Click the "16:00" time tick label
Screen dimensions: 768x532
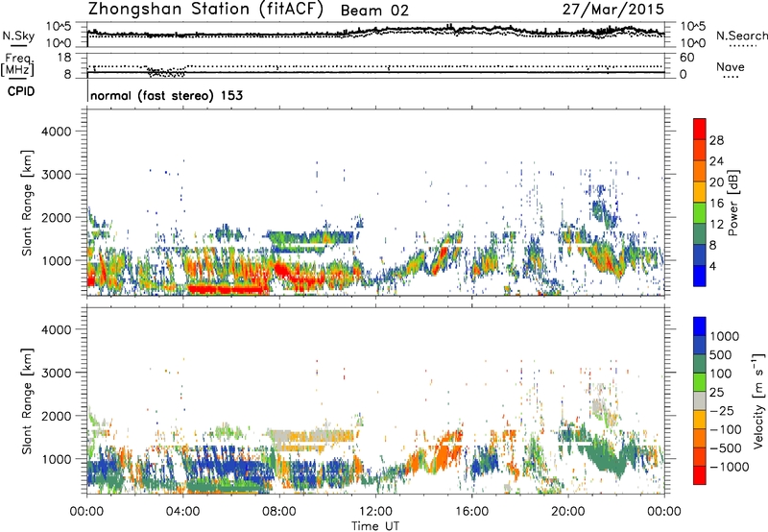pyautogui.click(x=471, y=512)
